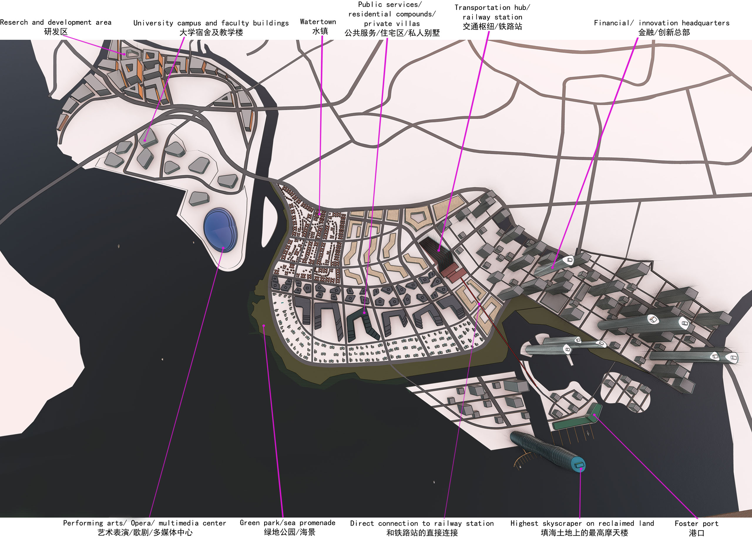752x560 pixels.
Task: Click 'Public services/ residential compounds' label
Action: [x=392, y=14]
